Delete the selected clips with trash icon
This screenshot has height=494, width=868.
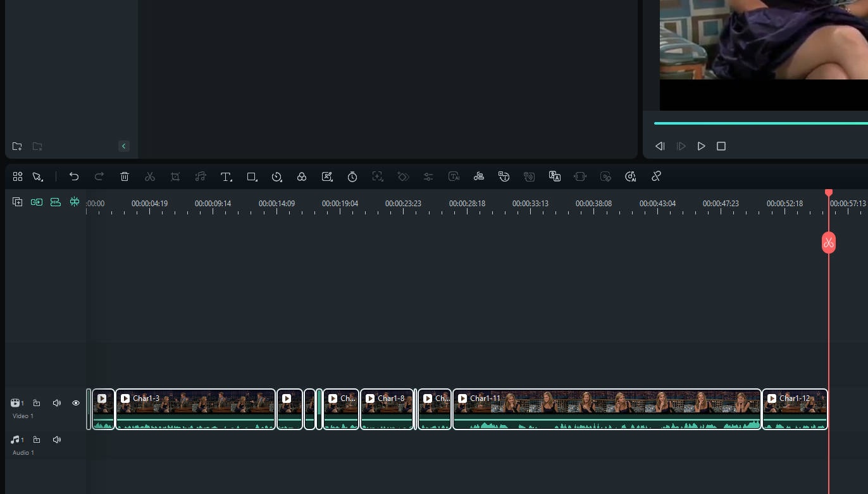click(x=125, y=176)
